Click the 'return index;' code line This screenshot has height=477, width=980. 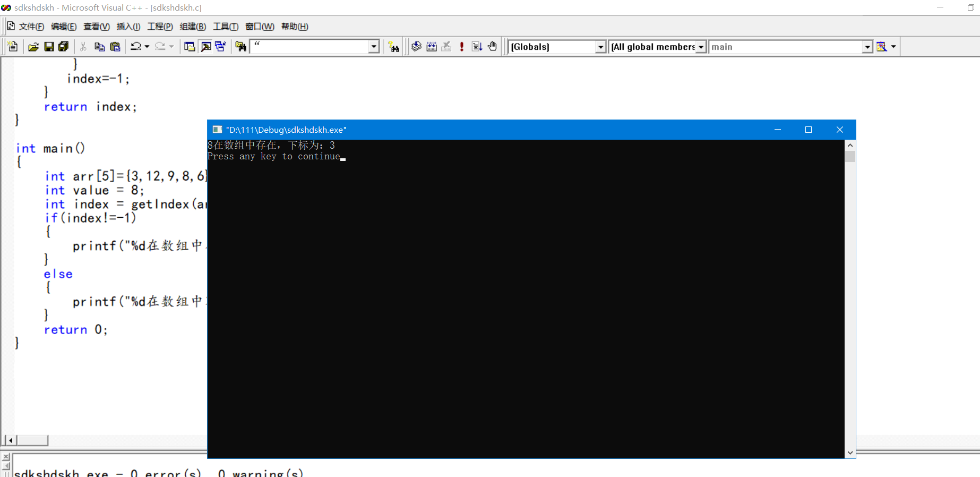pos(90,107)
